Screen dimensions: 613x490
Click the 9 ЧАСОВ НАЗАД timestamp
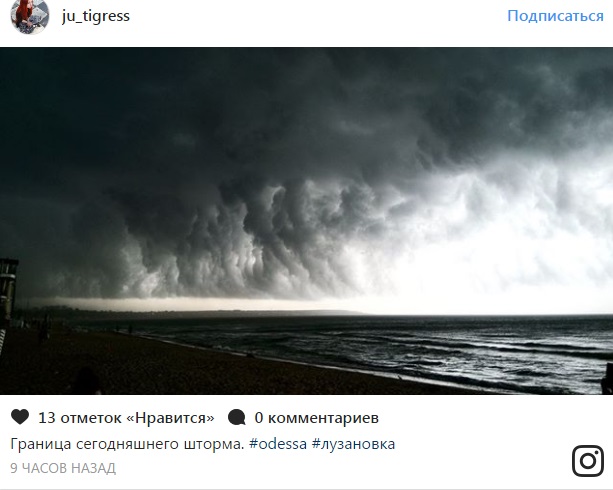(x=63, y=468)
